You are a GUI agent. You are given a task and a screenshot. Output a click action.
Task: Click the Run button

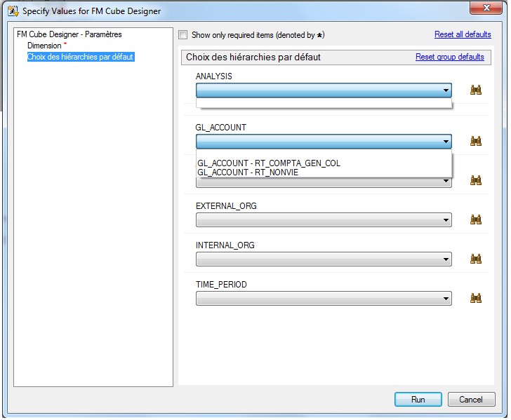coord(418,399)
